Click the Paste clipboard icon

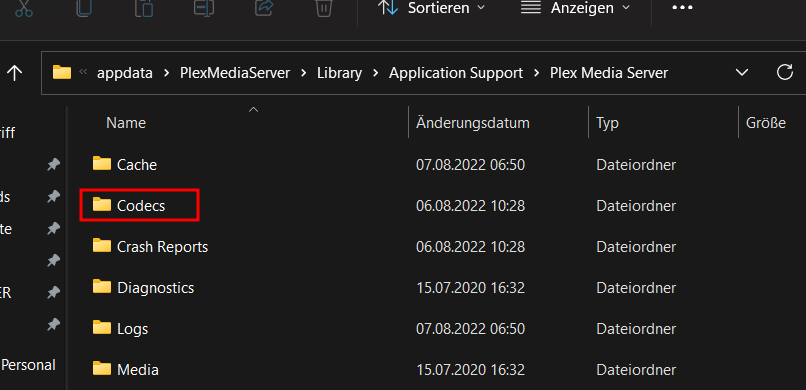coord(144,8)
